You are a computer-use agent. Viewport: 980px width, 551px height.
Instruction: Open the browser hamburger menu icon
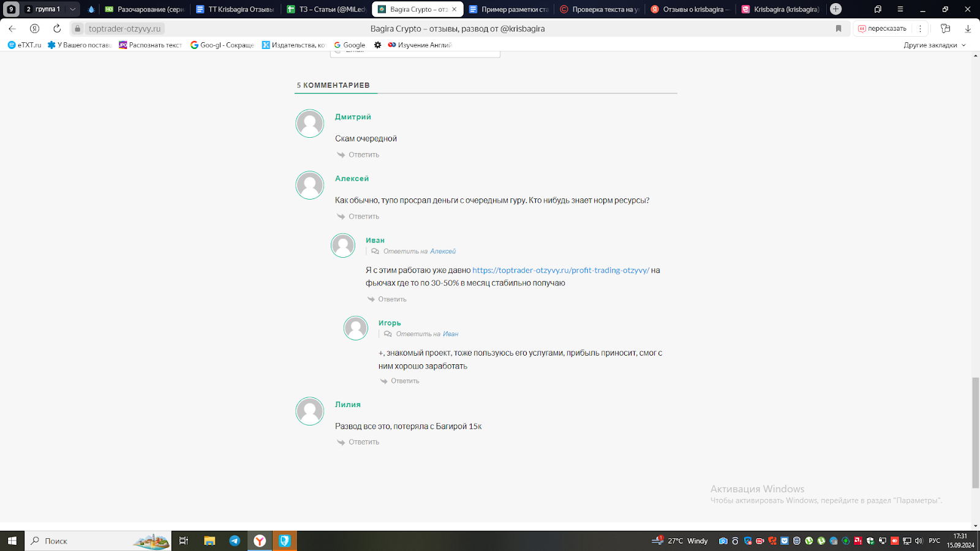(x=900, y=9)
